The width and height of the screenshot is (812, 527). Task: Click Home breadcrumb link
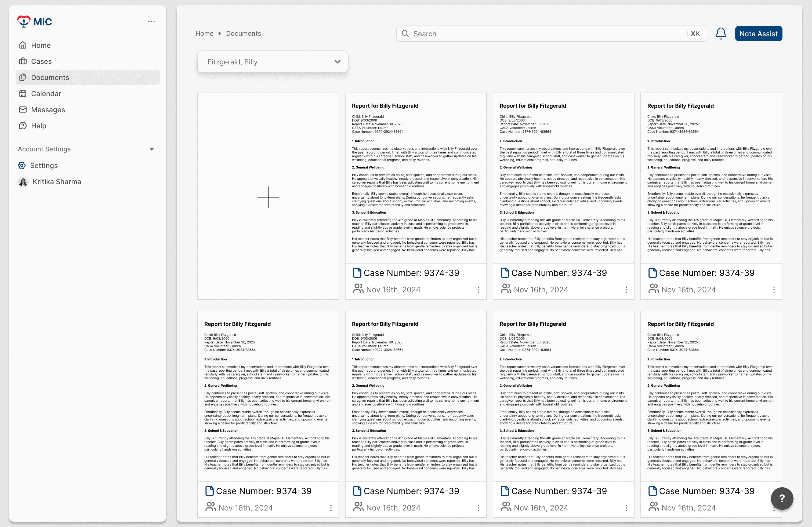(204, 33)
